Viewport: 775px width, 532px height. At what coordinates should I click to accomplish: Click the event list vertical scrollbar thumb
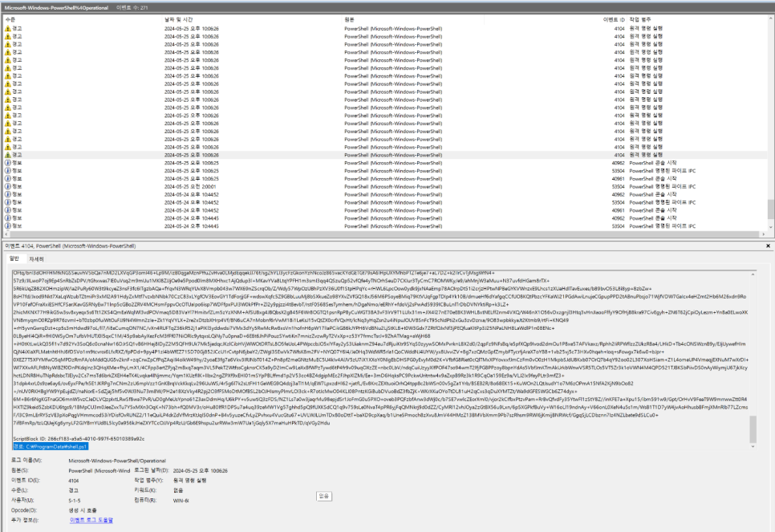(x=770, y=209)
